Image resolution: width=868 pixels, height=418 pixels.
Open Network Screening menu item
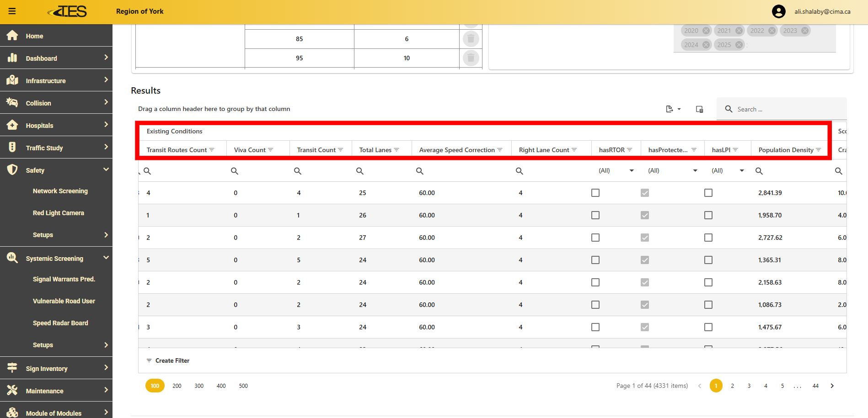(60, 191)
